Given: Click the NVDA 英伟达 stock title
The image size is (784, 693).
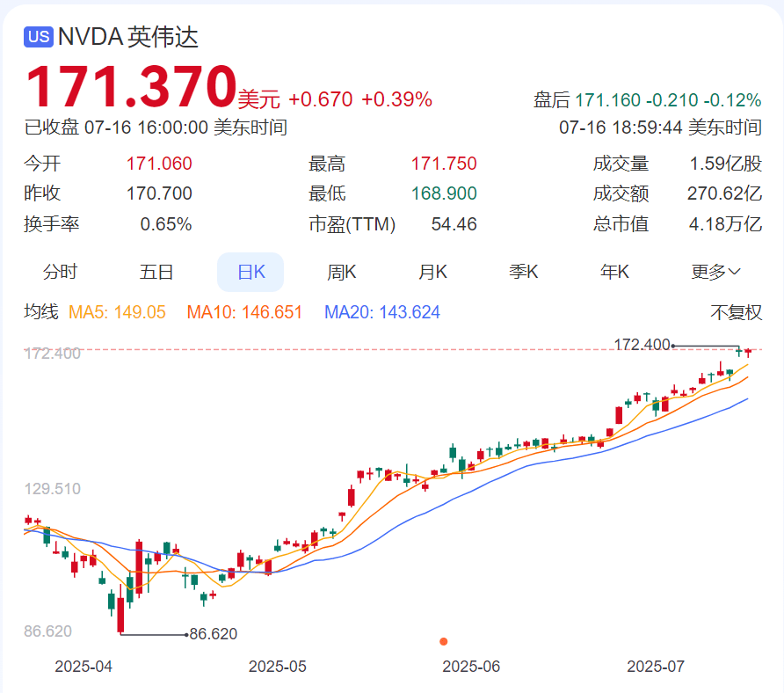Looking at the screenshot, I should 128,37.
